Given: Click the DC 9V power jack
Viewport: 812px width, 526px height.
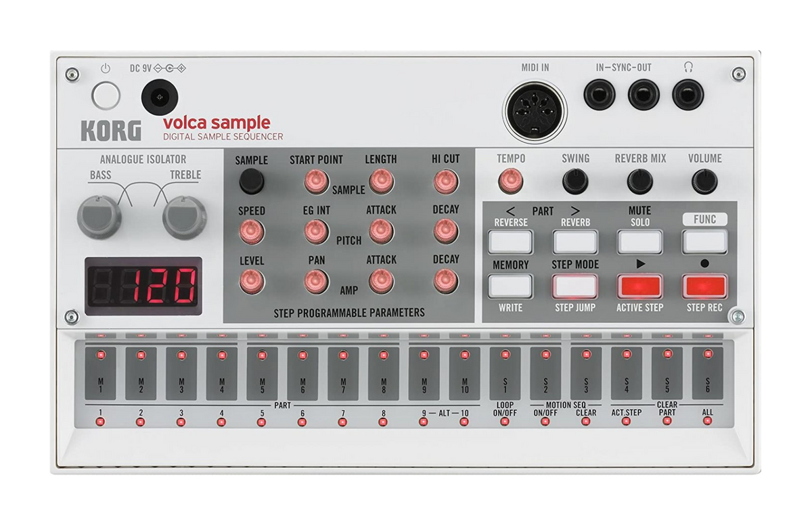Looking at the screenshot, I should (160, 97).
